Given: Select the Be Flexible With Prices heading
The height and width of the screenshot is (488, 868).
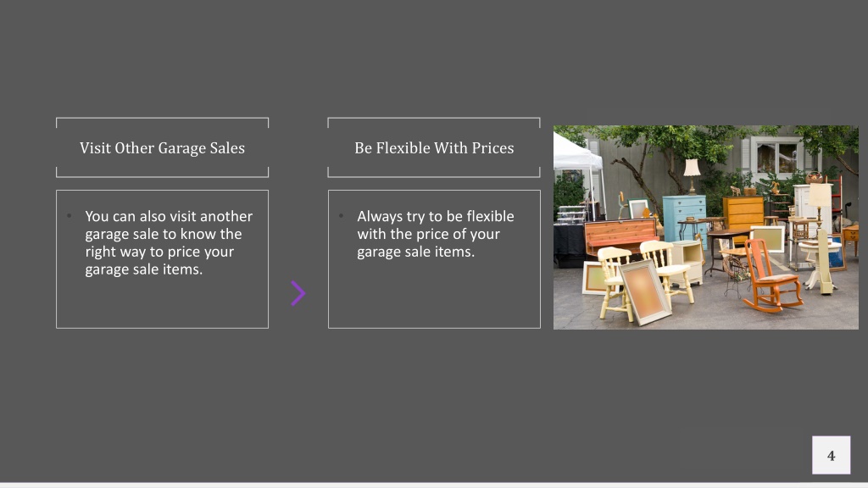Looking at the screenshot, I should pos(434,147).
